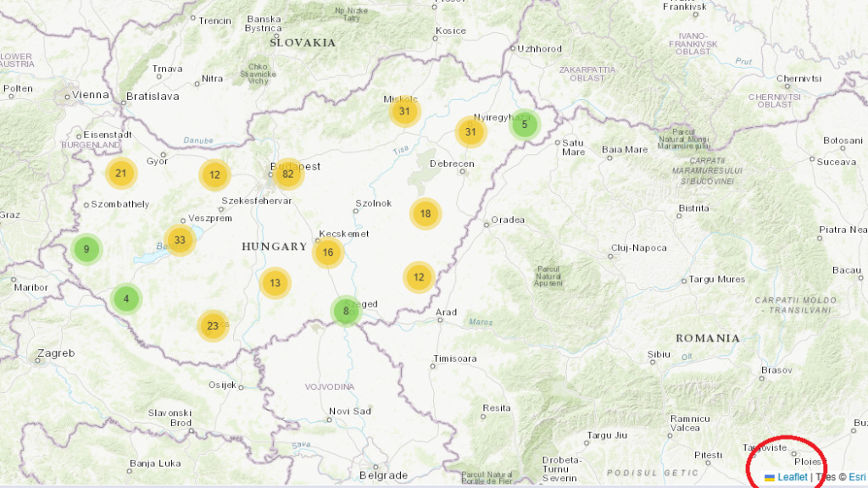
Task: Follow the Esri attribution link
Action: (x=857, y=477)
